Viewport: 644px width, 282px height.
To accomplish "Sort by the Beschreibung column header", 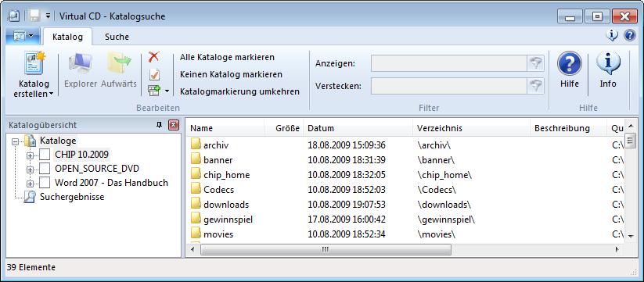I will pos(568,128).
